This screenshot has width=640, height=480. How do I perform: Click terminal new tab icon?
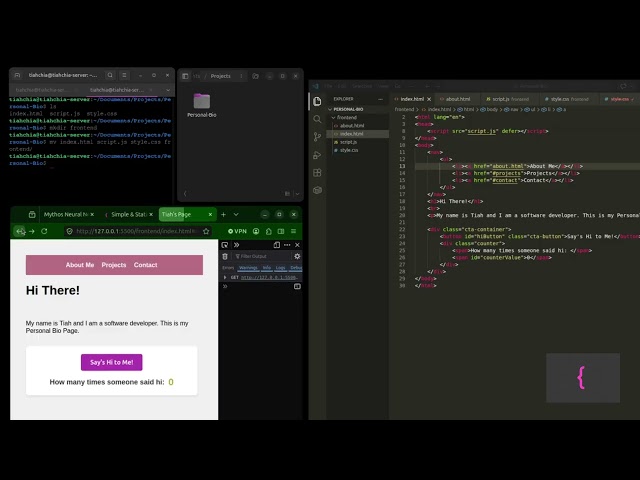(x=18, y=75)
